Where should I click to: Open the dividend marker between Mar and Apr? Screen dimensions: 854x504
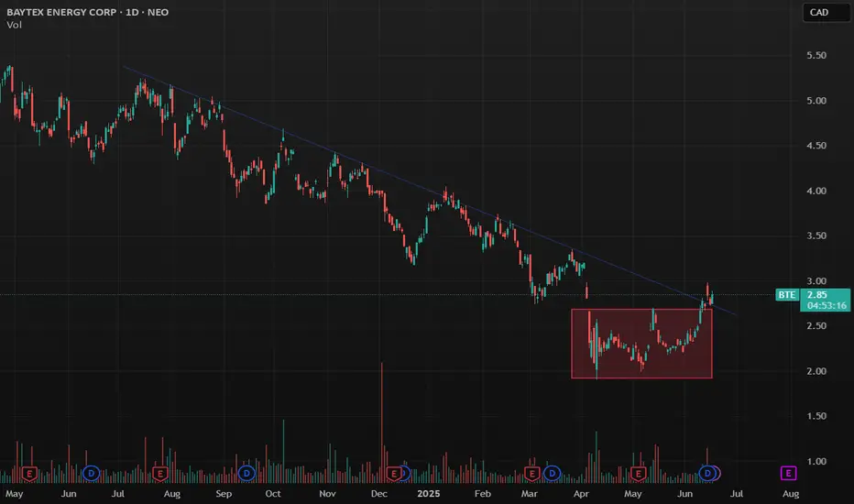click(552, 474)
